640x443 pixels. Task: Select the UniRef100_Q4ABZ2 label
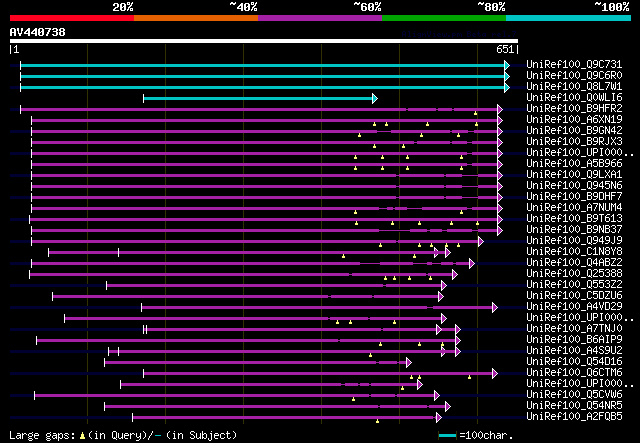[574, 263]
